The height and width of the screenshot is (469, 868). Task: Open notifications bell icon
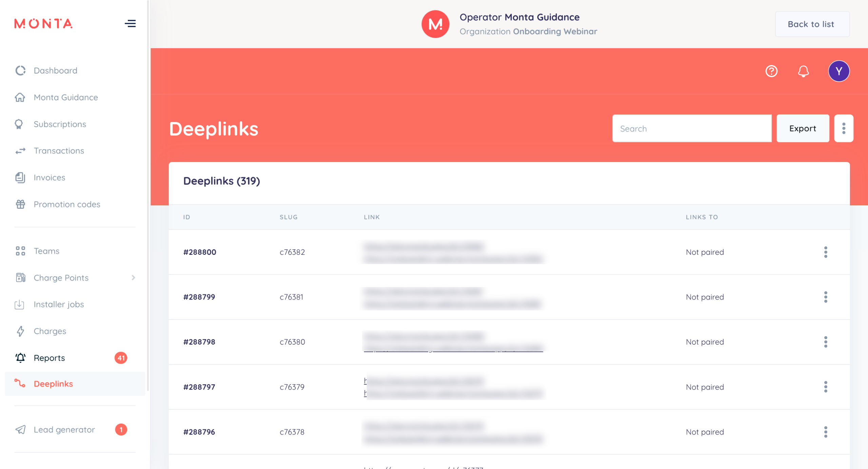pos(803,71)
